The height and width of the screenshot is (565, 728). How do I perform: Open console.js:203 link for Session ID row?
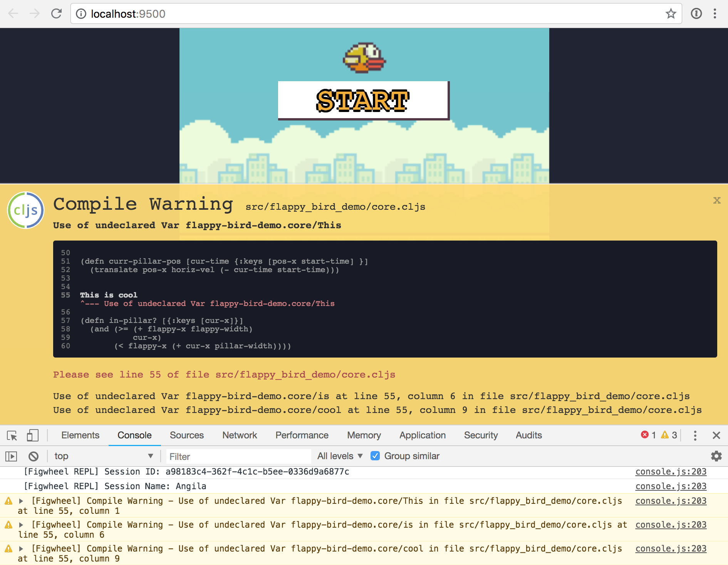pyautogui.click(x=671, y=472)
